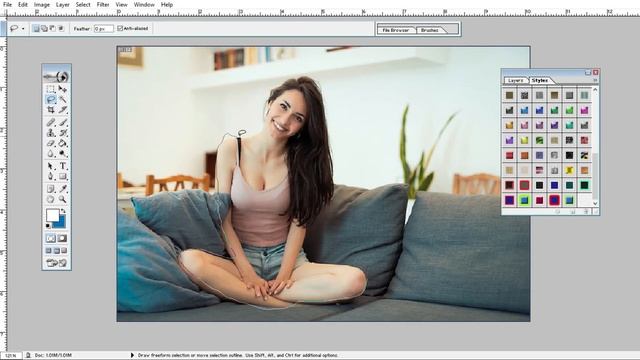Select the Paint Bucket tool
Image resolution: width=640 pixels, height=360 pixels.
point(62,143)
